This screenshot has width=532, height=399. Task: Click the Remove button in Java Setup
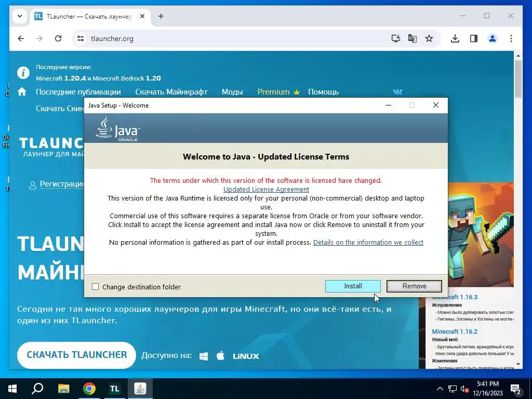(x=414, y=286)
